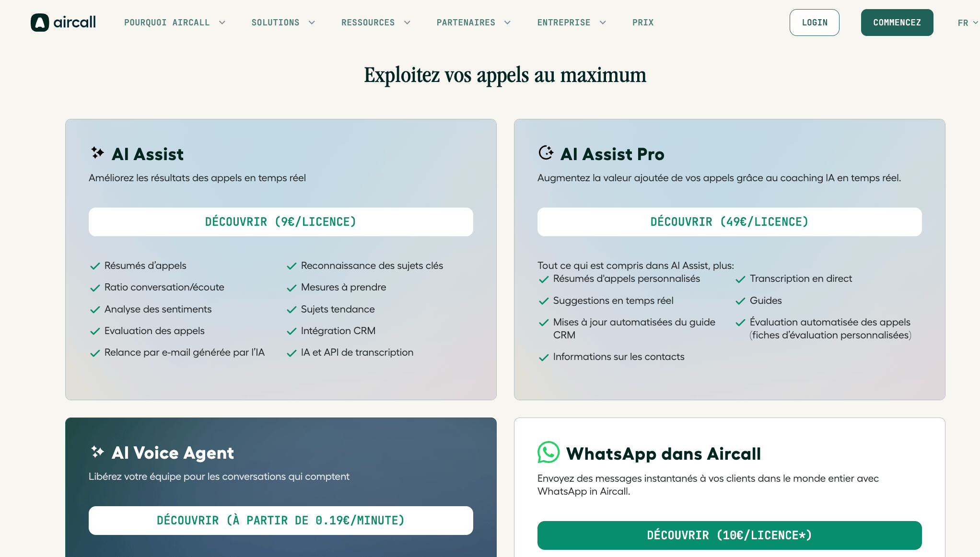Click 'Reconnaissance des sujets clés' text
The height and width of the screenshot is (557, 980).
(372, 266)
